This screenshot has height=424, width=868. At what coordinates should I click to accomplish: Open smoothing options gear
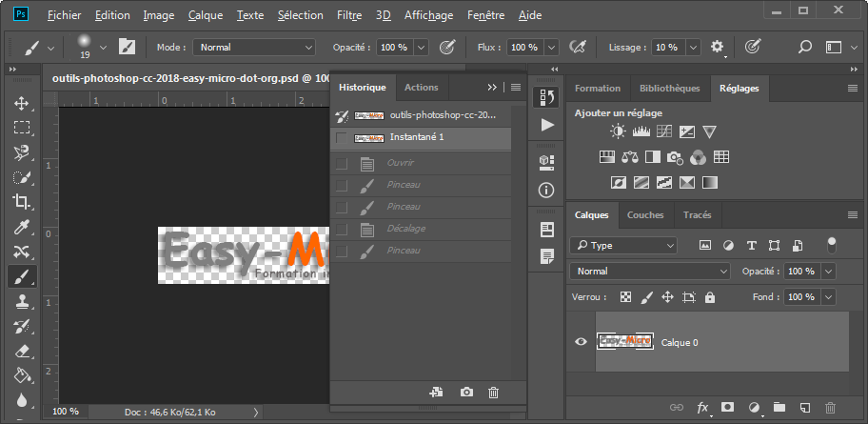pyautogui.click(x=718, y=47)
